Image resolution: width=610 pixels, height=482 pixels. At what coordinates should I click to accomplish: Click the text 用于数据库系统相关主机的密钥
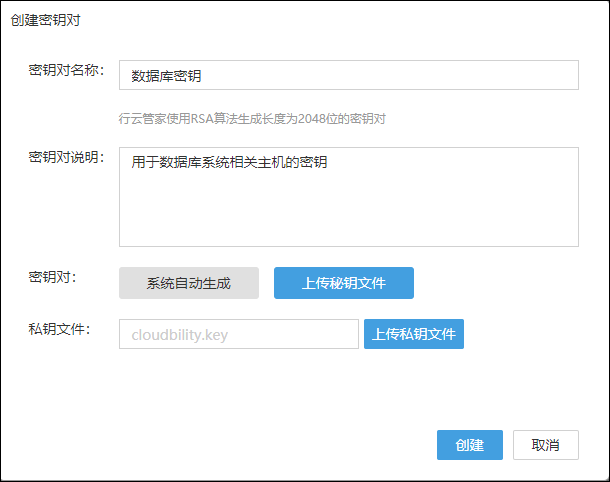[230, 162]
